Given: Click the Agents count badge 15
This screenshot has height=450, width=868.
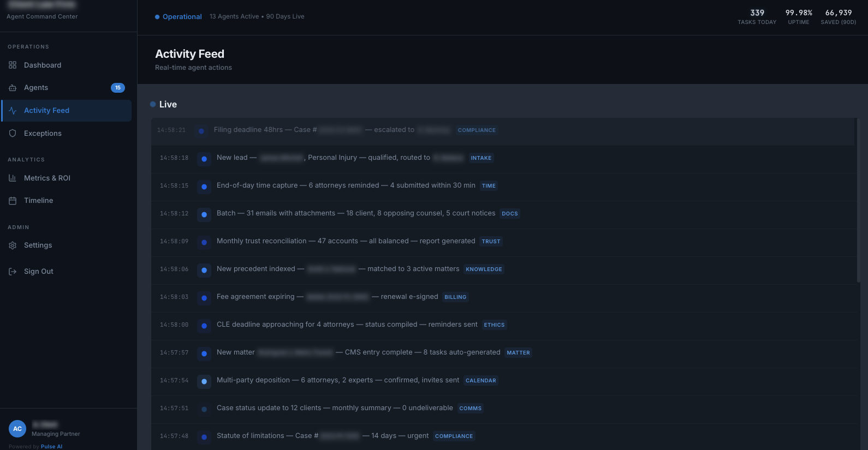Looking at the screenshot, I should tap(118, 88).
